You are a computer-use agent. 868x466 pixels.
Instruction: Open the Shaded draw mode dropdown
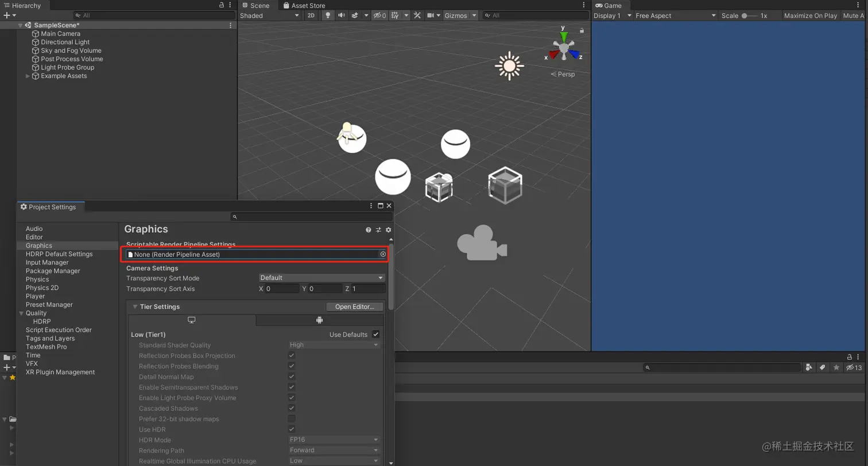click(x=269, y=16)
